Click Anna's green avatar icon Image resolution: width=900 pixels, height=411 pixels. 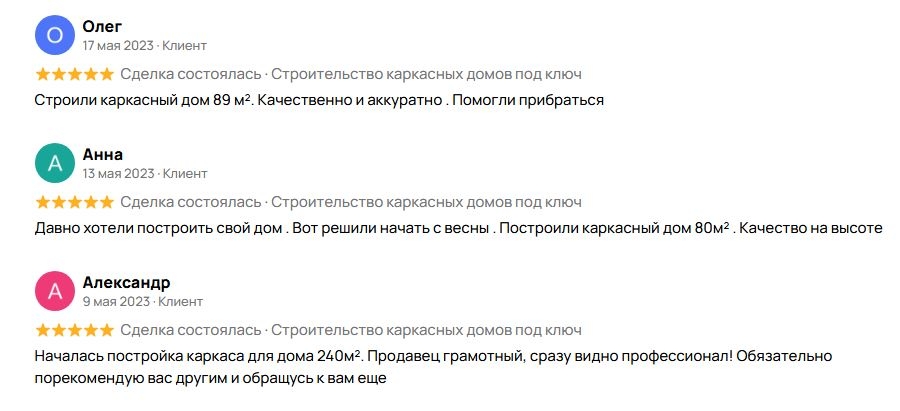coord(54,164)
